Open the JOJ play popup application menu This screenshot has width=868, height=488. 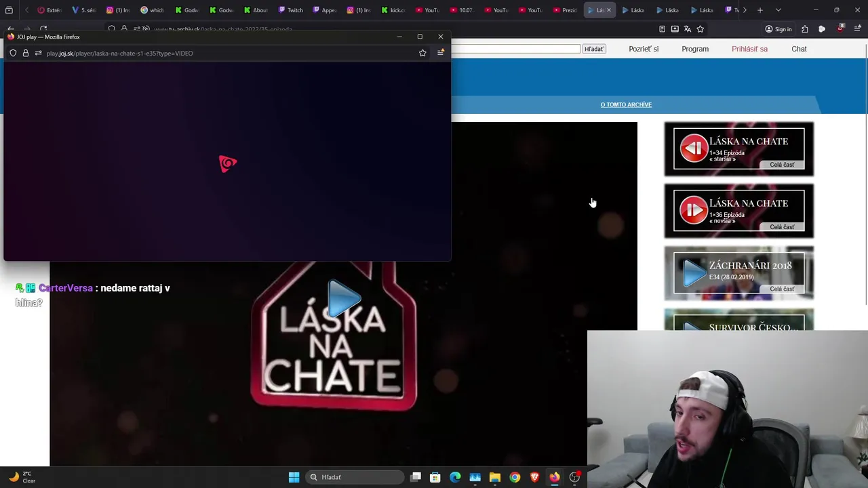440,53
